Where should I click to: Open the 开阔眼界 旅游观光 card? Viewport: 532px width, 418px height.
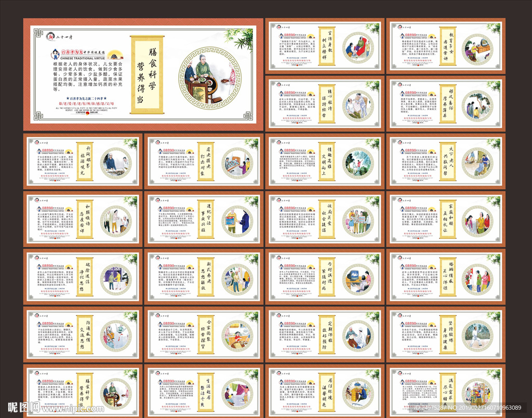point(83,161)
